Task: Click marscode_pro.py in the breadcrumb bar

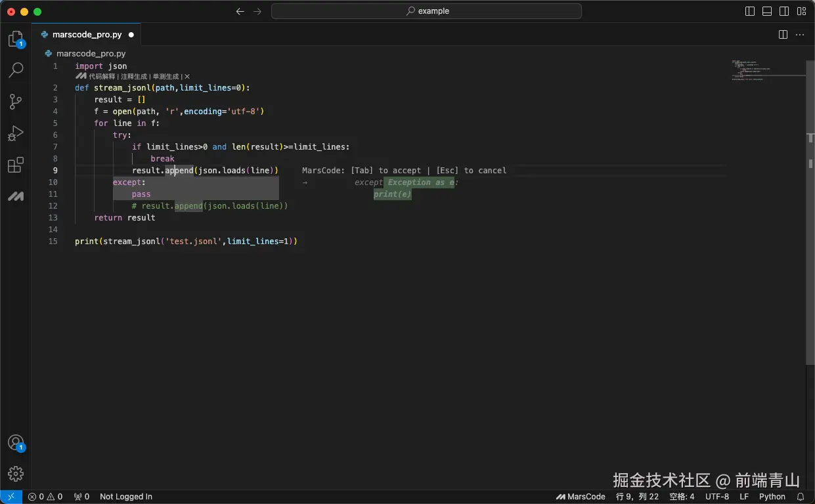Action: point(91,54)
